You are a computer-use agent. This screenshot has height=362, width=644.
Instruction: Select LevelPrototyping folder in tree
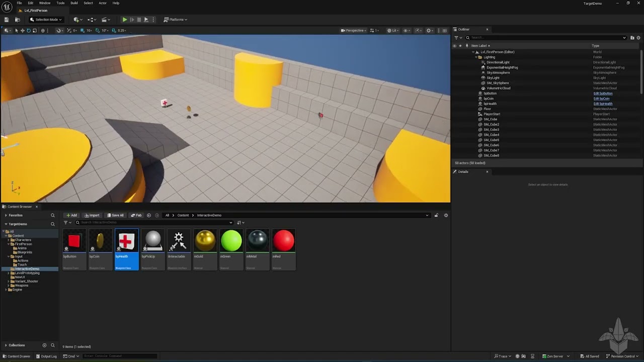coord(27,273)
